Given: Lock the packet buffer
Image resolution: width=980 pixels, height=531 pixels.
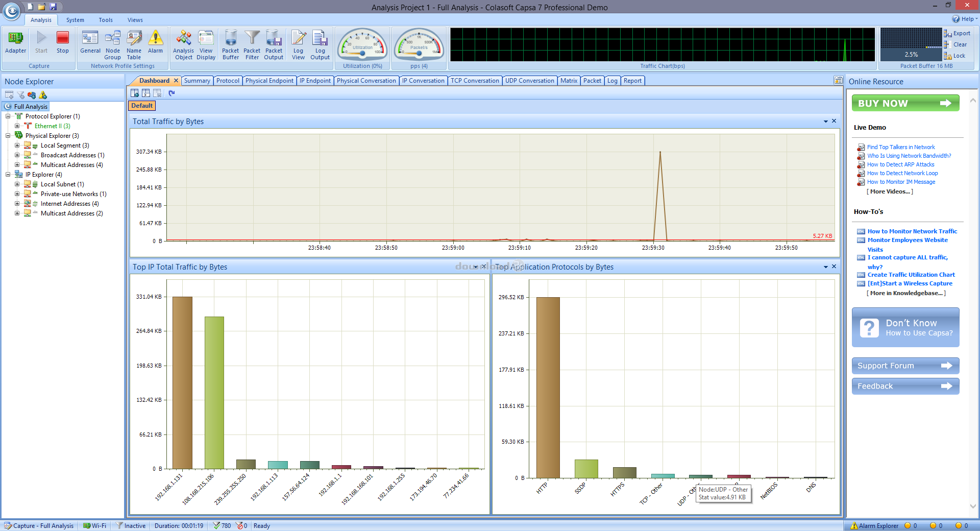Looking at the screenshot, I should pos(955,56).
